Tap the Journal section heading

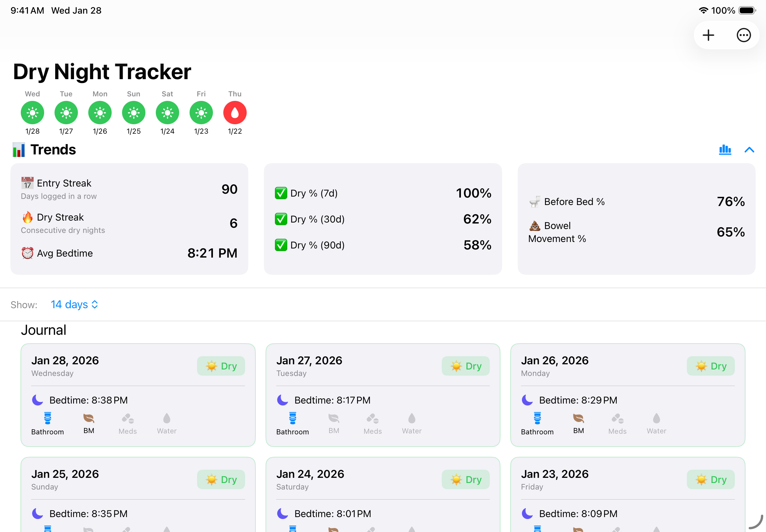(44, 330)
